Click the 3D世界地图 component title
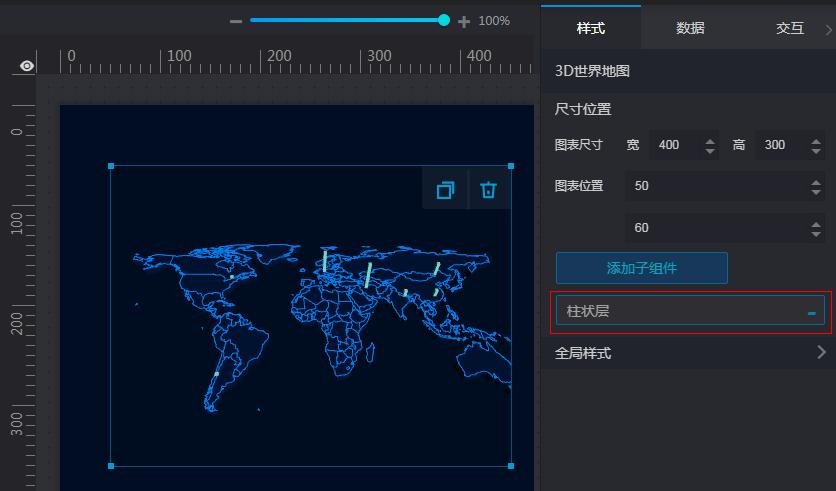 pos(592,71)
